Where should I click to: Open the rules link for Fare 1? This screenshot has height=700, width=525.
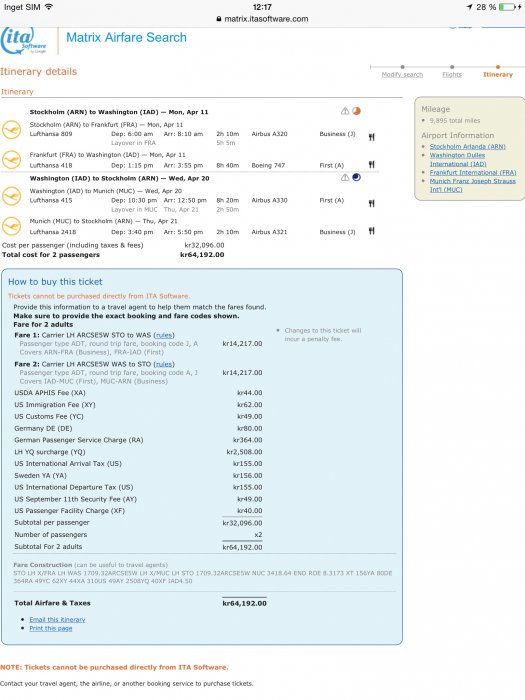tap(164, 335)
